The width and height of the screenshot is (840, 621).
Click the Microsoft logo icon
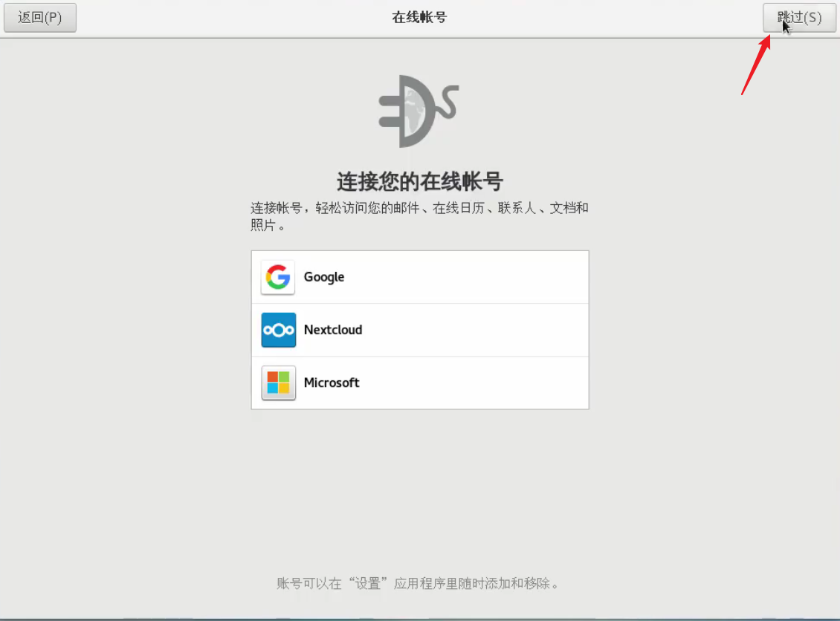coord(278,383)
